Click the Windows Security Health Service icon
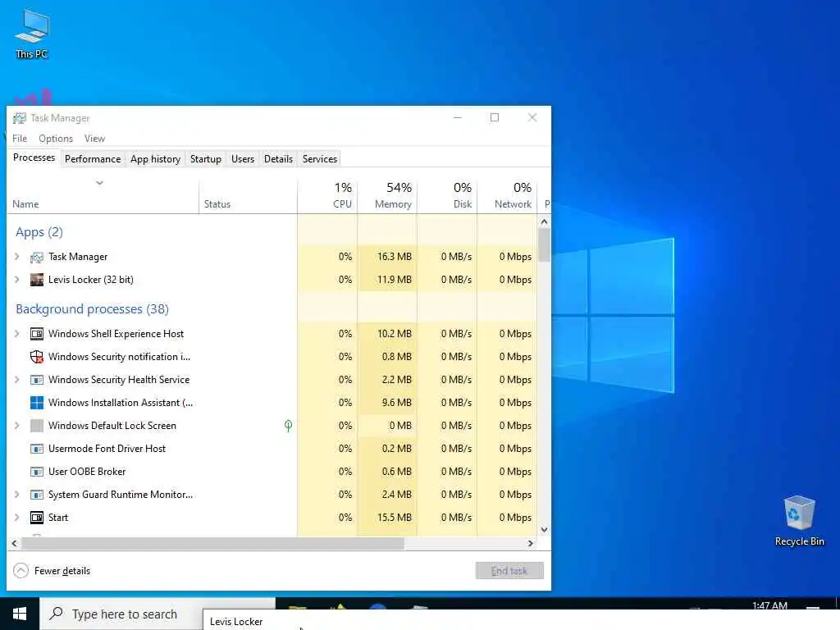Image resolution: width=840 pixels, height=630 pixels. tap(36, 380)
